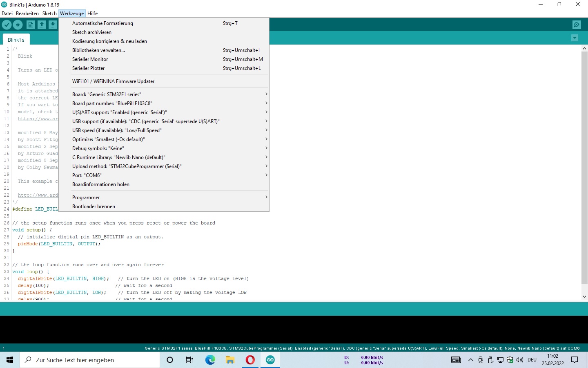Expand the C Runtime Library submenu
The width and height of the screenshot is (588, 368).
tap(164, 157)
